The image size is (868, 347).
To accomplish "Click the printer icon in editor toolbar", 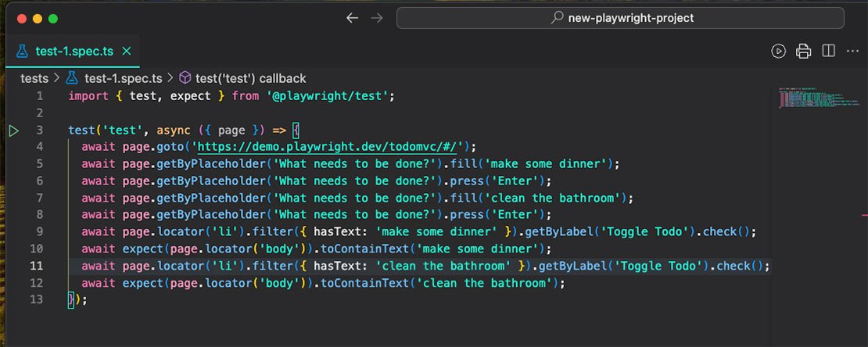I will [x=803, y=52].
